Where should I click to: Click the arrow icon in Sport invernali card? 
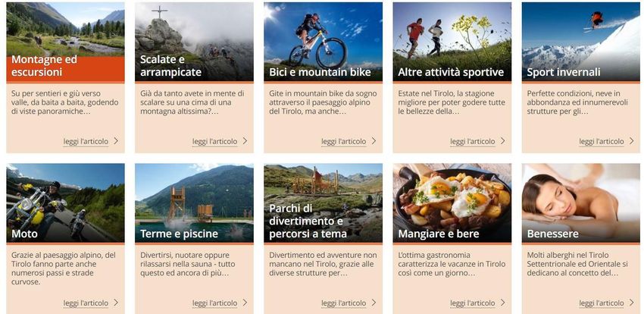click(x=632, y=141)
